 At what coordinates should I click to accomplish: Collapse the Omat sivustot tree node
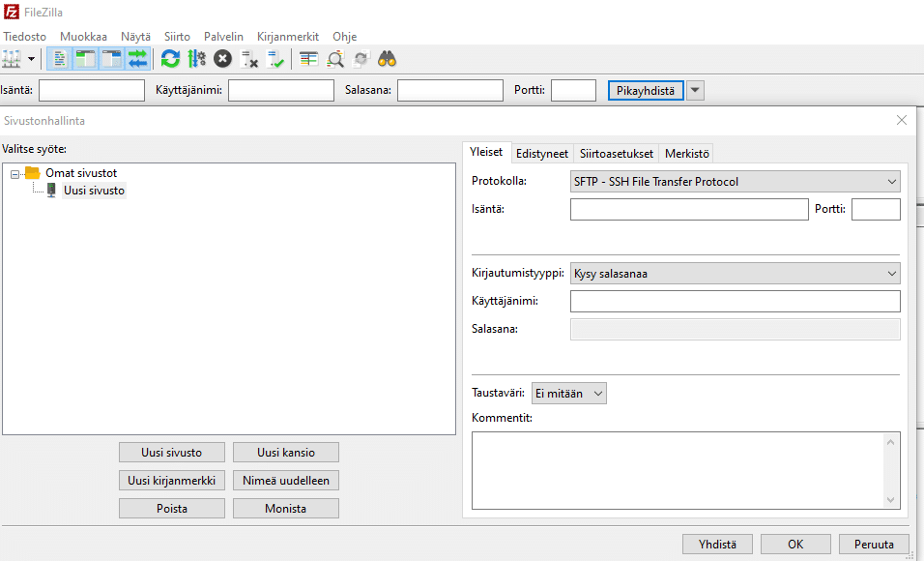(15, 173)
